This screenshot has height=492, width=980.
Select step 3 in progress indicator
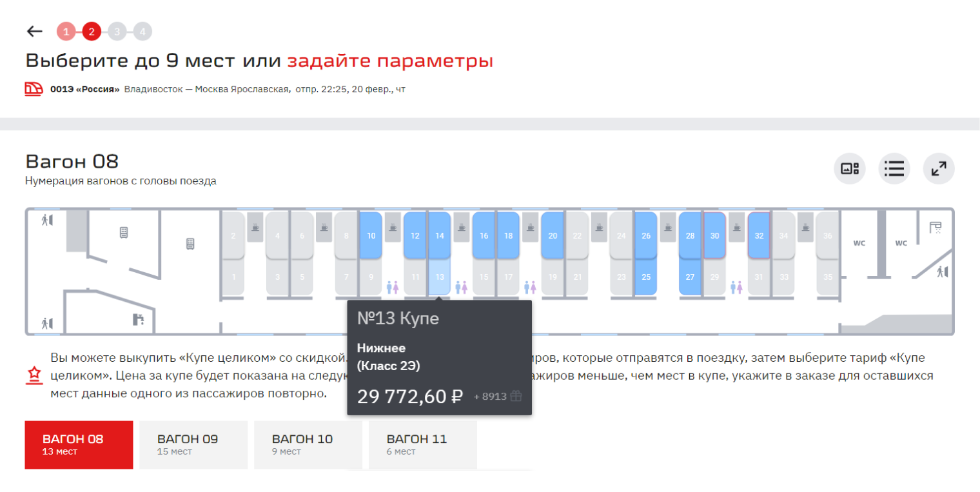coord(117,31)
